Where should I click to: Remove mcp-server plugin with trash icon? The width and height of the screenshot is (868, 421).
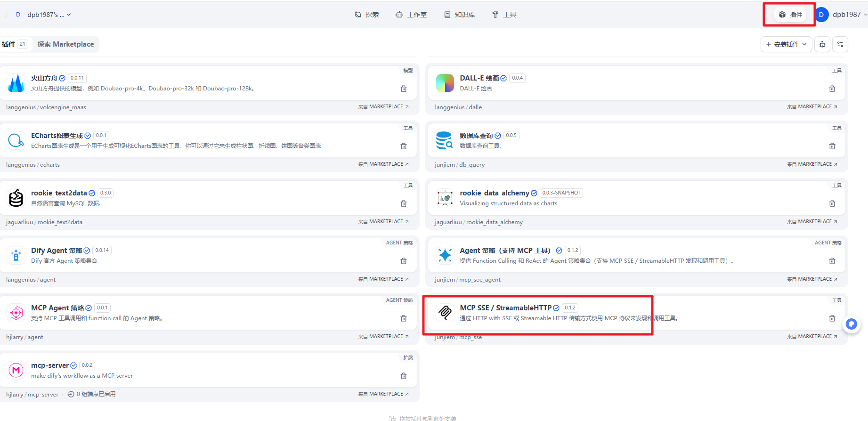point(403,376)
